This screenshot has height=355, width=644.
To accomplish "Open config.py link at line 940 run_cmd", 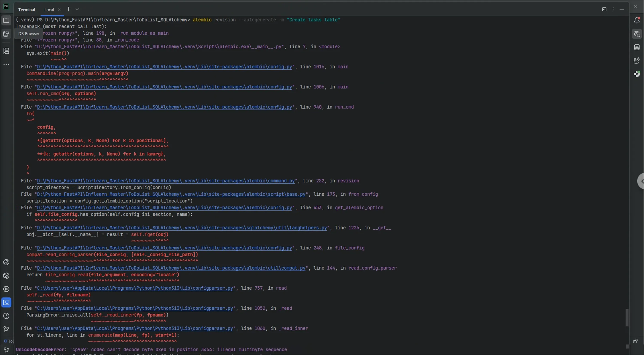I will (x=165, y=107).
